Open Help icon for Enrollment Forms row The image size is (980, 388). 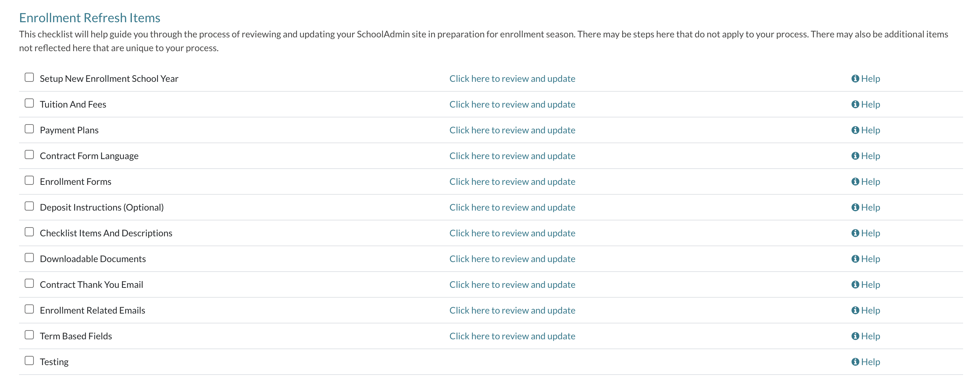click(x=855, y=182)
